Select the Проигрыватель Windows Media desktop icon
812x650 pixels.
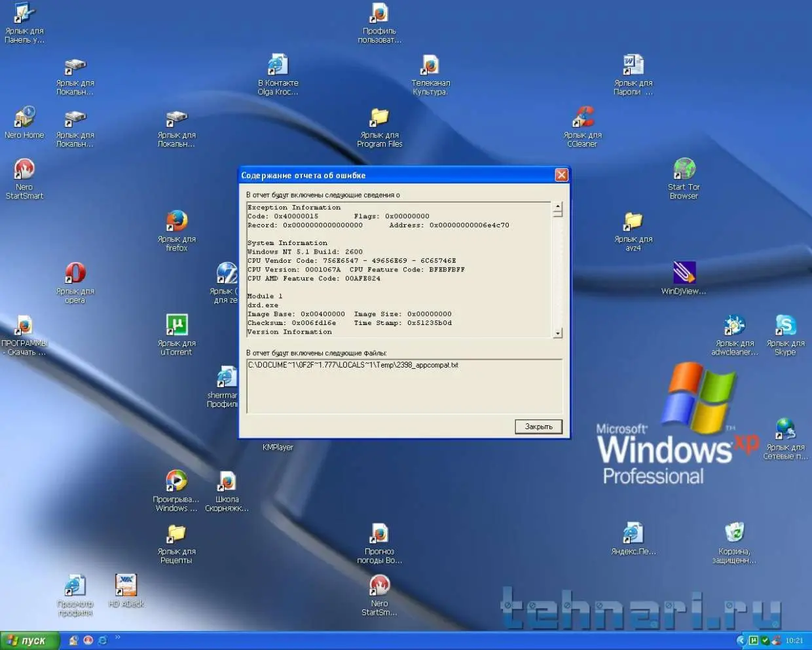point(175,490)
